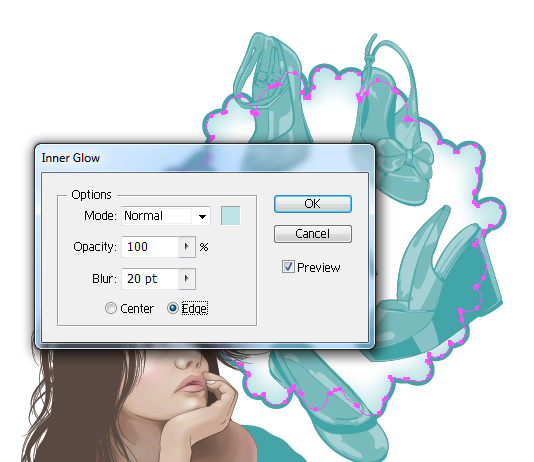Image resolution: width=534 pixels, height=462 pixels.
Task: Click the Inner Glow dialog title bar
Action: [204, 158]
